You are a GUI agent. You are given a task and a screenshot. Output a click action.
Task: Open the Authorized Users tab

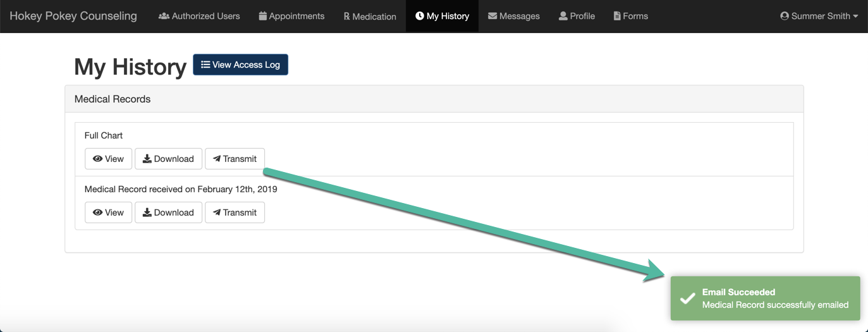click(199, 16)
